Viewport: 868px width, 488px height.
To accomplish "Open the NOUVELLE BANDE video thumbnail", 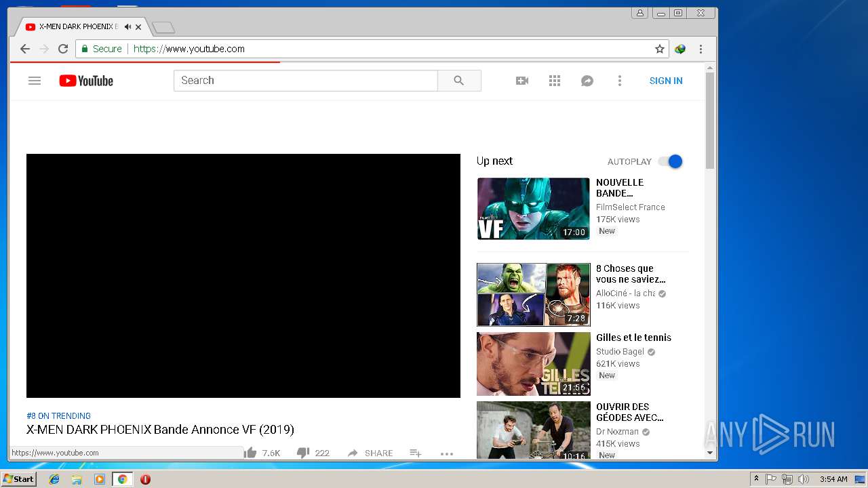I will (x=534, y=209).
